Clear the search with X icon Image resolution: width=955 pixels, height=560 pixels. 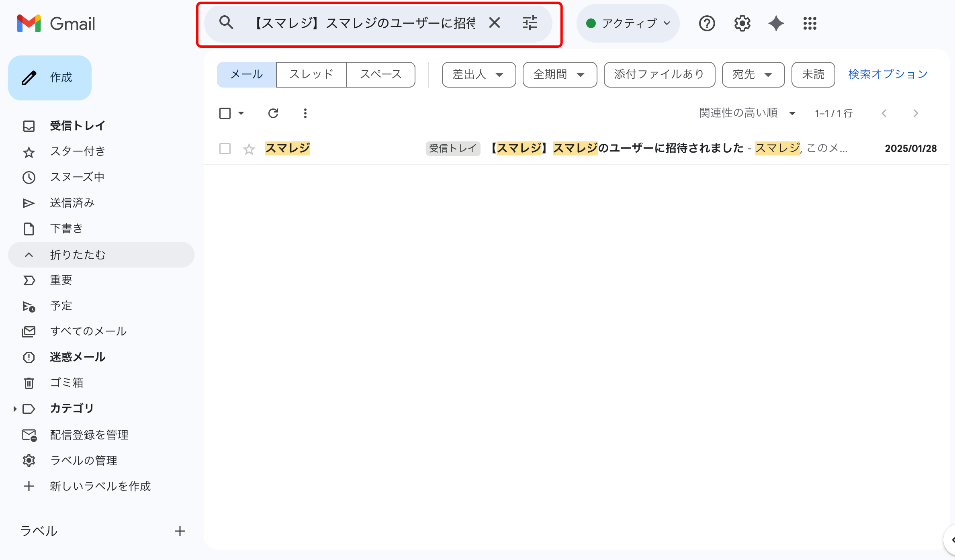click(x=495, y=23)
